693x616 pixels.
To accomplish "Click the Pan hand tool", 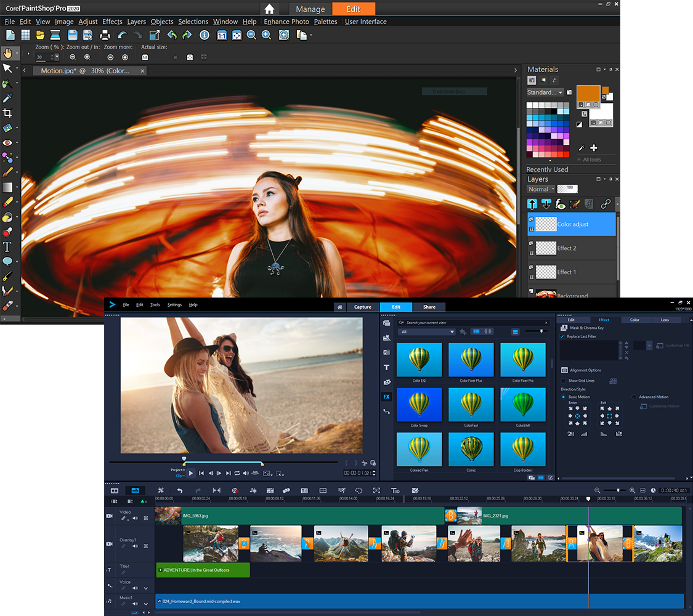I will pos(7,53).
